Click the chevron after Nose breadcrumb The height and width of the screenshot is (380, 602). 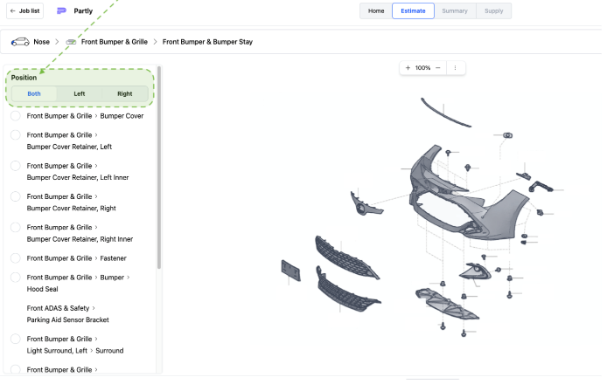pyautogui.click(x=57, y=42)
